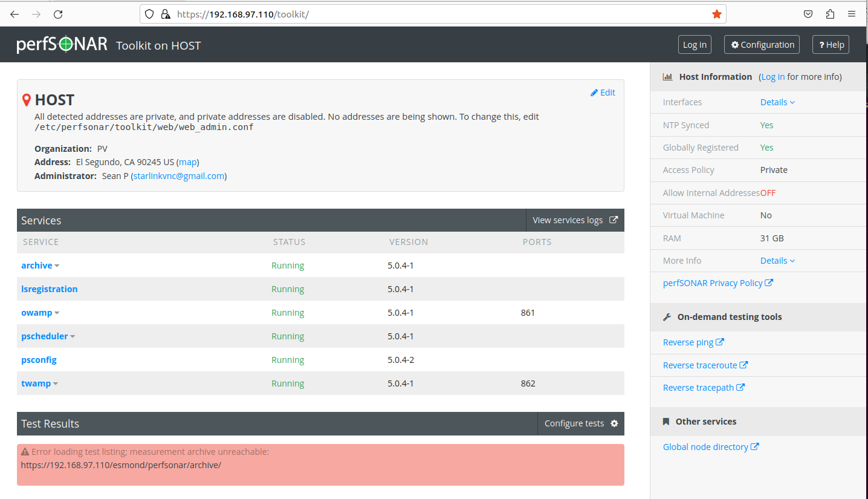Click external-link icon next to Reverse ping
The width and height of the screenshot is (868, 499).
(720, 342)
